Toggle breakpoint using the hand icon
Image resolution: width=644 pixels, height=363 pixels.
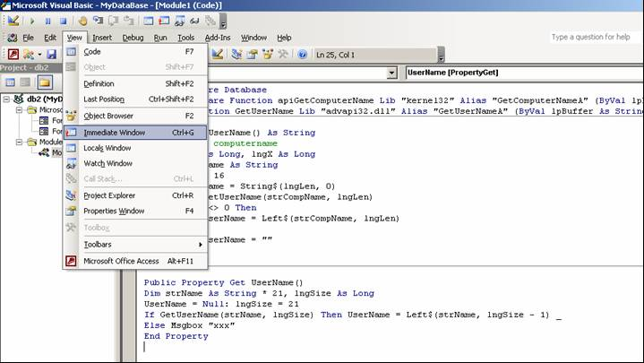(83, 21)
